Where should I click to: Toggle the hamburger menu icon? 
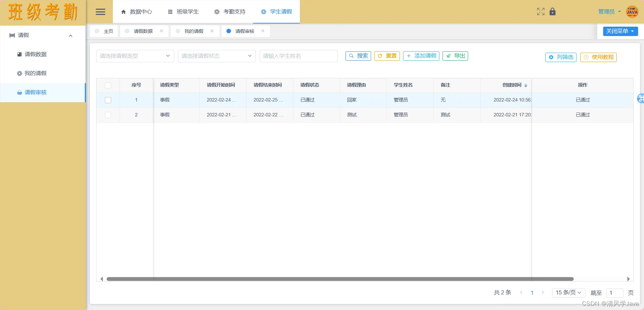tap(100, 12)
